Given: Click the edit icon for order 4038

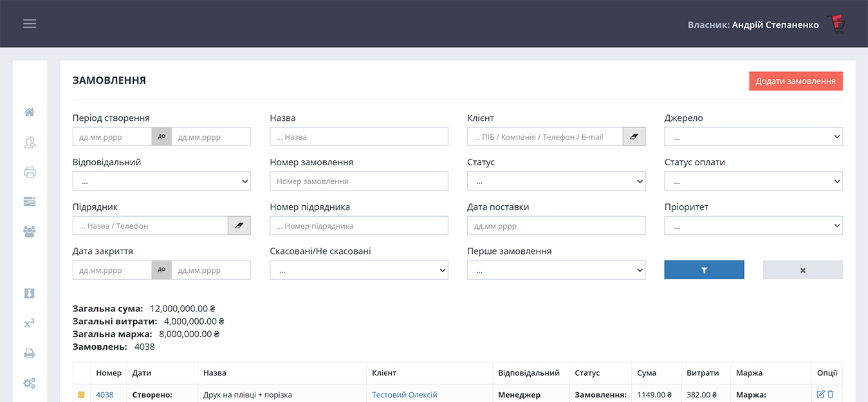Looking at the screenshot, I should pos(820,394).
